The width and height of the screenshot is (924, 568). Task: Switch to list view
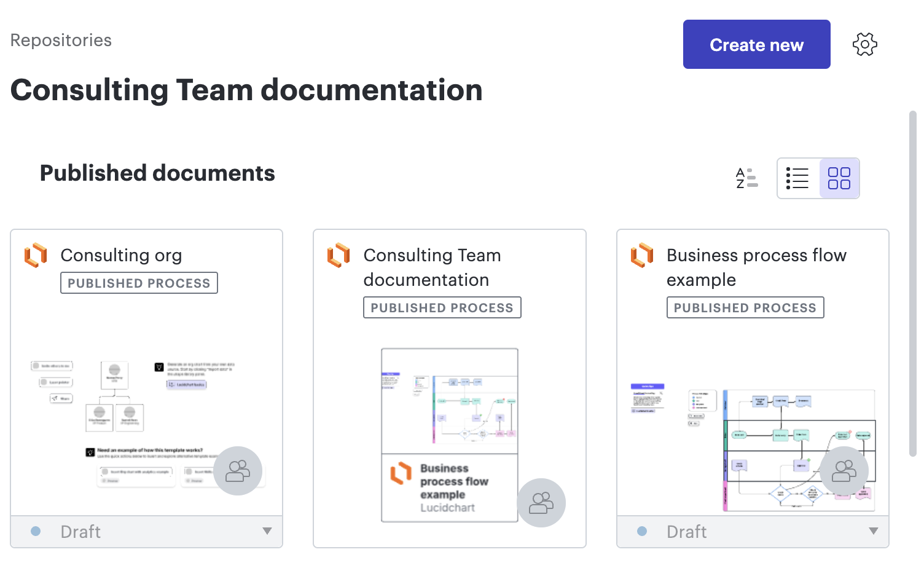pyautogui.click(x=797, y=178)
